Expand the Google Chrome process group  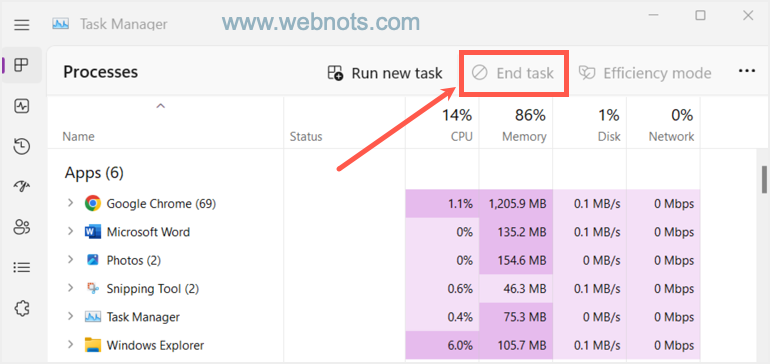click(70, 203)
